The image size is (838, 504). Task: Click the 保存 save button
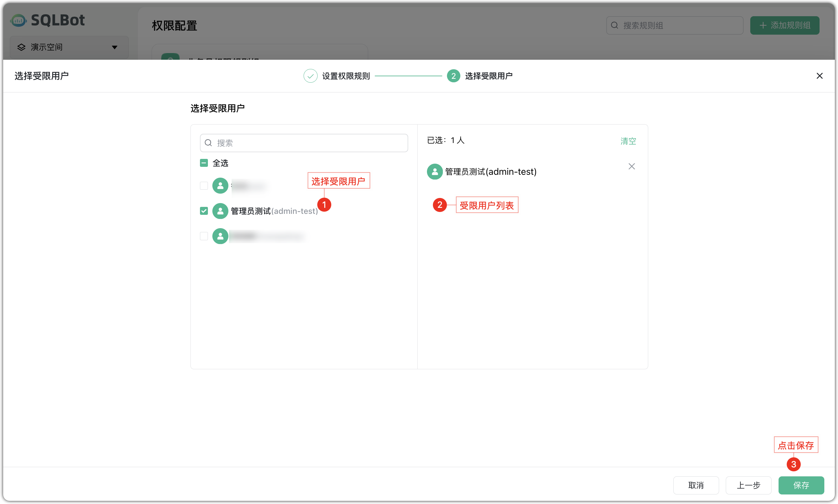tap(801, 485)
